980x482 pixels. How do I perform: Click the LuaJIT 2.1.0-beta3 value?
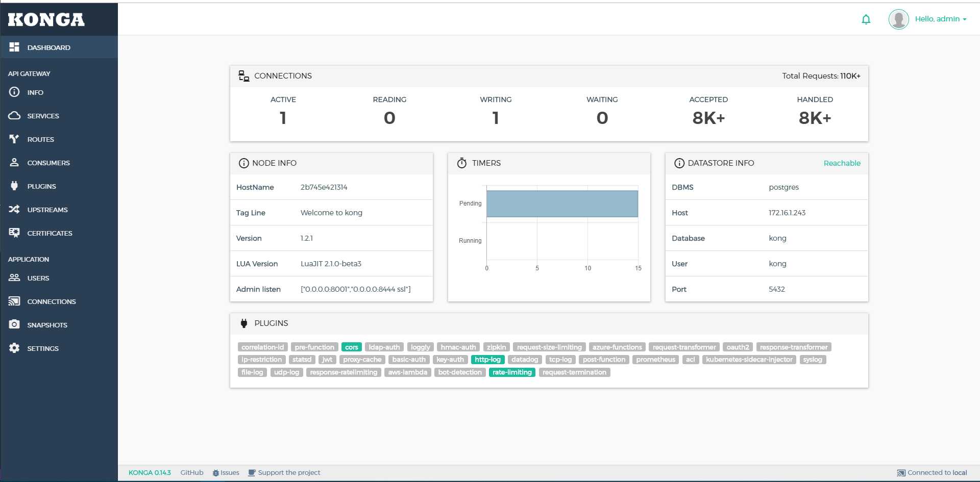point(331,264)
